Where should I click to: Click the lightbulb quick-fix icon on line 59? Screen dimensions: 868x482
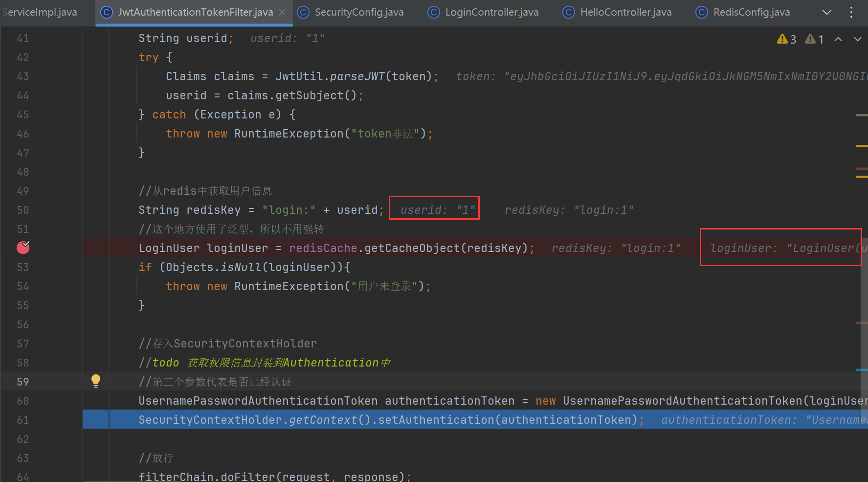click(x=96, y=381)
